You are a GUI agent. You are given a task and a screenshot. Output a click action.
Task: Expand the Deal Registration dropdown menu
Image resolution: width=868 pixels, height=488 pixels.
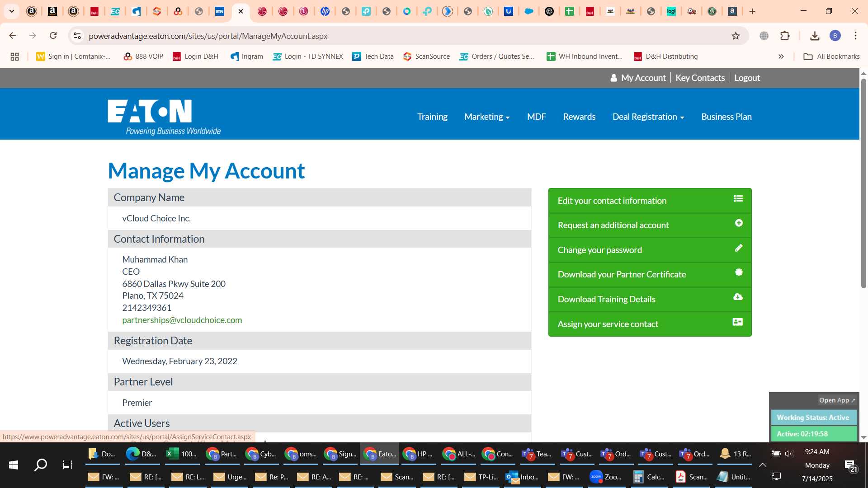point(648,117)
